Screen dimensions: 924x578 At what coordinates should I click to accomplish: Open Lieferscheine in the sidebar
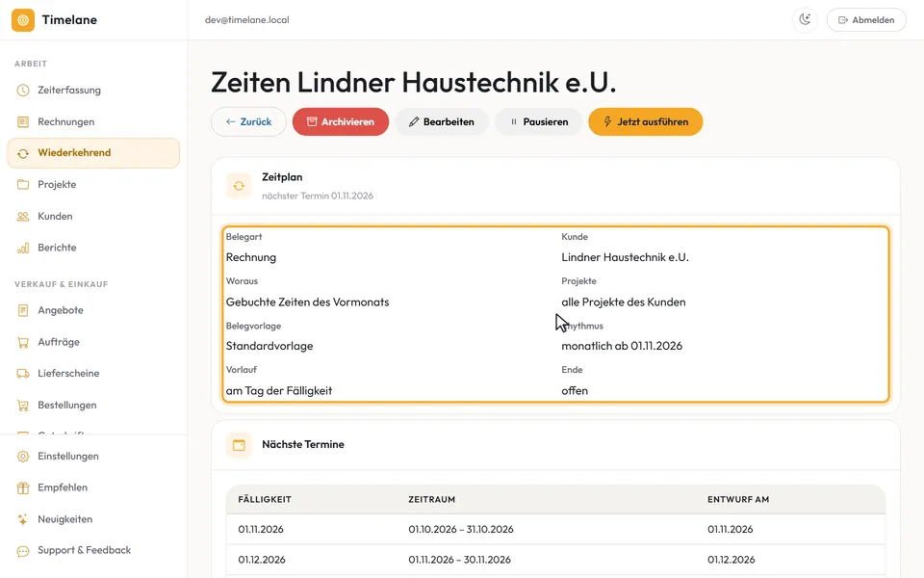[93, 374]
